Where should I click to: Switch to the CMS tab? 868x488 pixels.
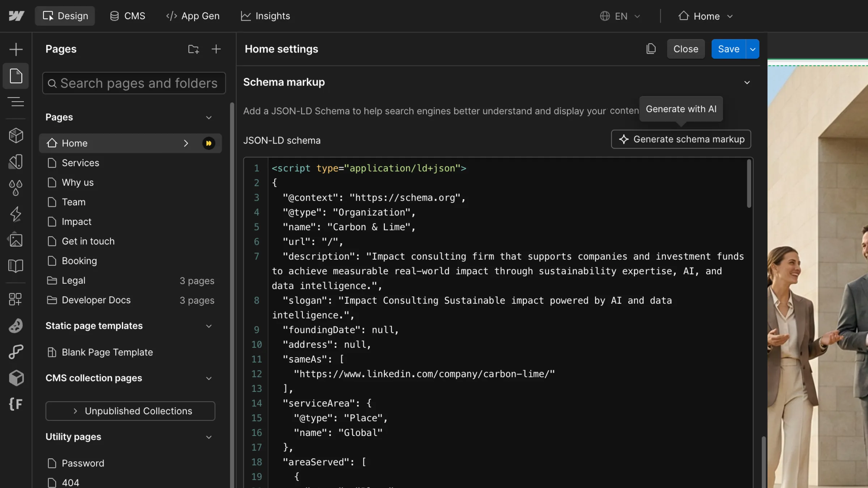127,16
